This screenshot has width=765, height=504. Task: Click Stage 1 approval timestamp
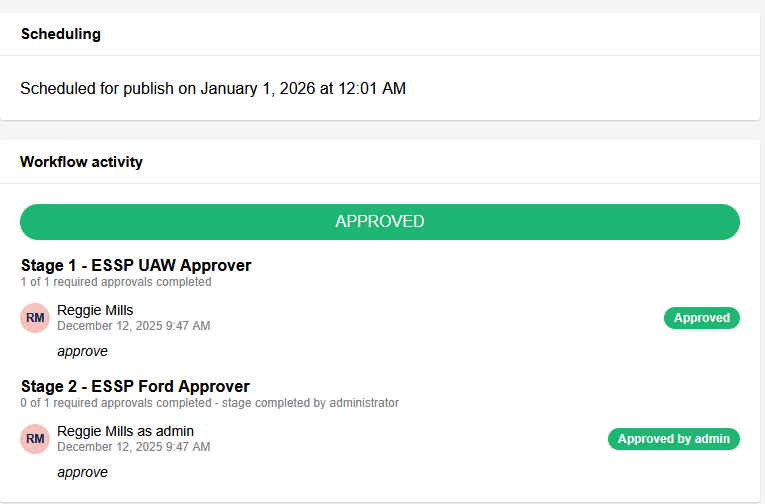pyautogui.click(x=133, y=326)
